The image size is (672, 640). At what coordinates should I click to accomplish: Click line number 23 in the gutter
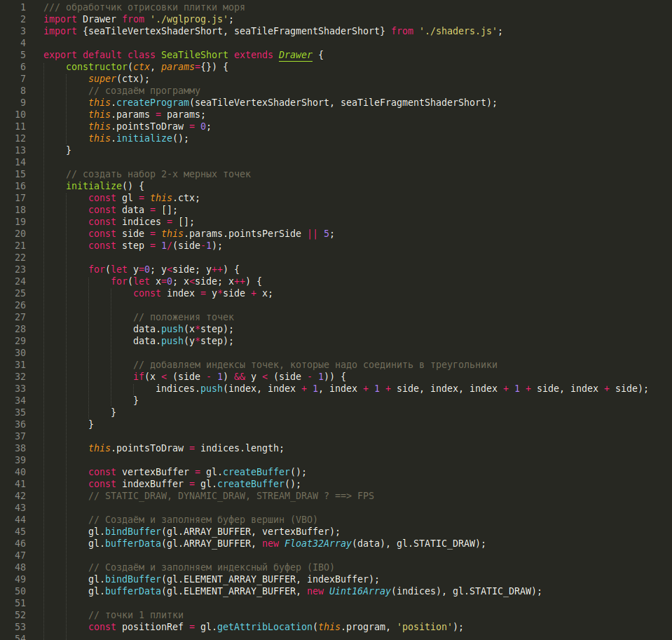coord(20,269)
